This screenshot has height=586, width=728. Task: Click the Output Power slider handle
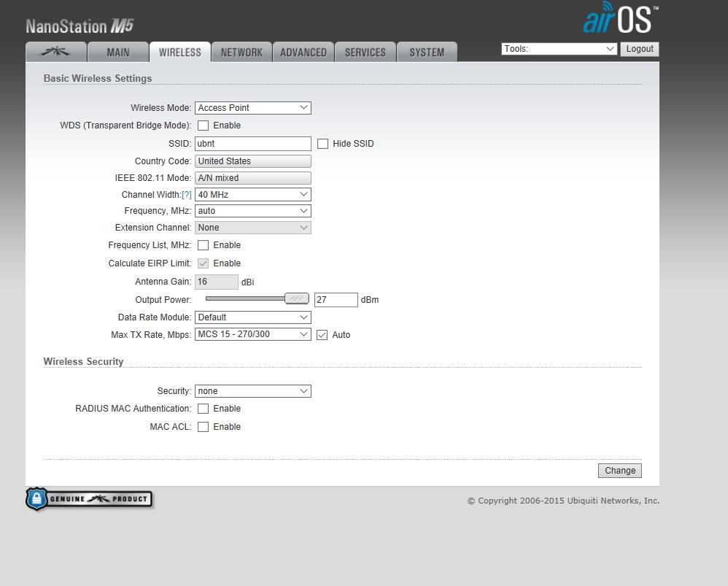[x=296, y=298]
